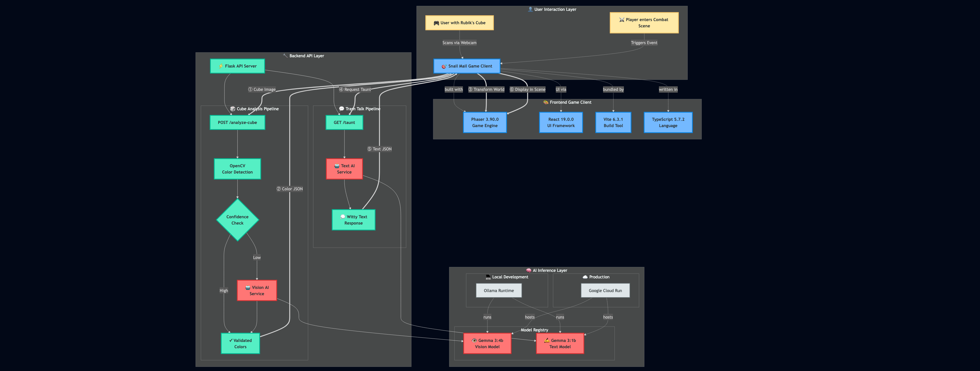This screenshot has width=980, height=371.
Task: Click the Flask API Server lightning icon
Action: 221,66
